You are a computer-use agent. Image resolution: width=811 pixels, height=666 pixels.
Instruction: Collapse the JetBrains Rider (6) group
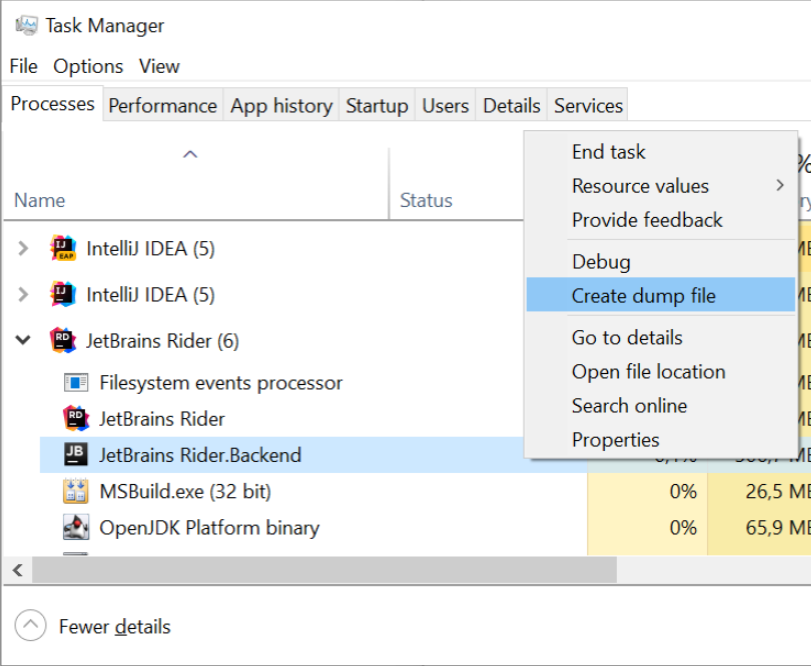(23, 340)
